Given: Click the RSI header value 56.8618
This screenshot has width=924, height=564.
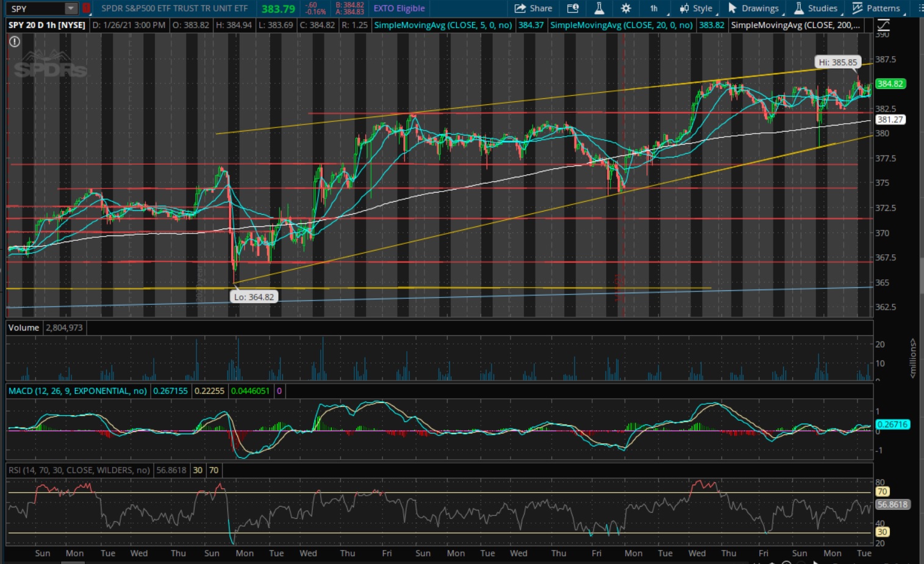Looking at the screenshot, I should pyautogui.click(x=171, y=470).
